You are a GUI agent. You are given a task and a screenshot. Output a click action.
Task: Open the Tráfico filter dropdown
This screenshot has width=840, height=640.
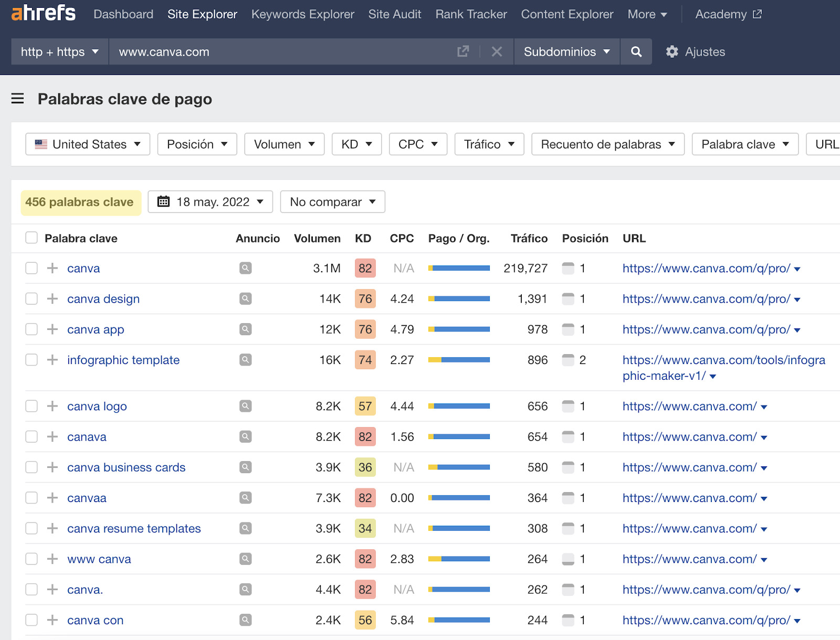click(x=489, y=144)
